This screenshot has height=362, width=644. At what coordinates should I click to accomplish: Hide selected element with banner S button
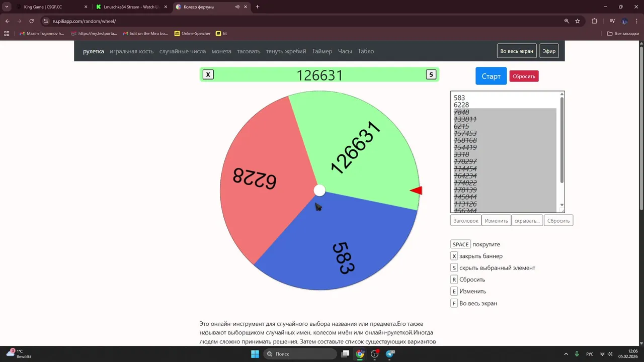[x=431, y=74]
